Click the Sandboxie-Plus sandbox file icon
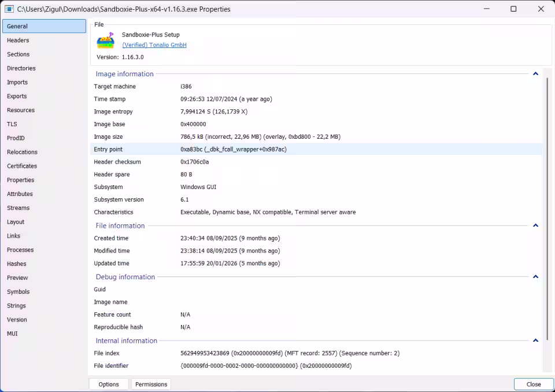 tap(105, 40)
